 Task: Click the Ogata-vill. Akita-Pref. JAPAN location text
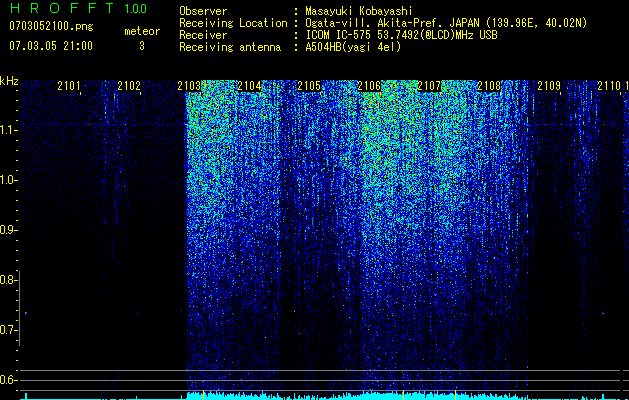(446, 23)
